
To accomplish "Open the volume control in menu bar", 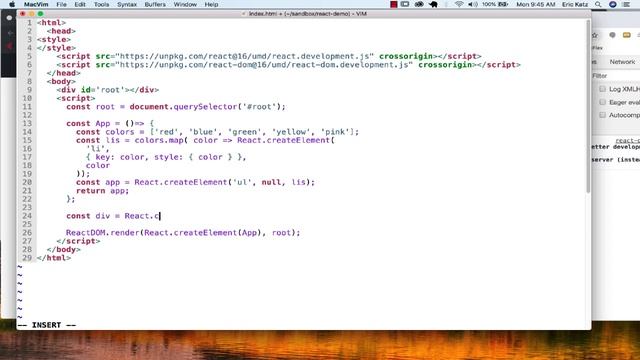I will (x=473, y=4).
